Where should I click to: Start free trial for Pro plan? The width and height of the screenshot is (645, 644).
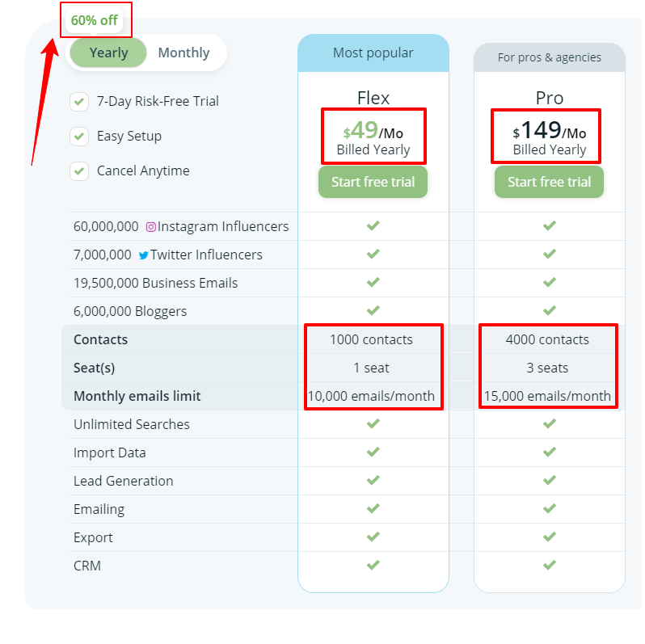click(x=549, y=182)
